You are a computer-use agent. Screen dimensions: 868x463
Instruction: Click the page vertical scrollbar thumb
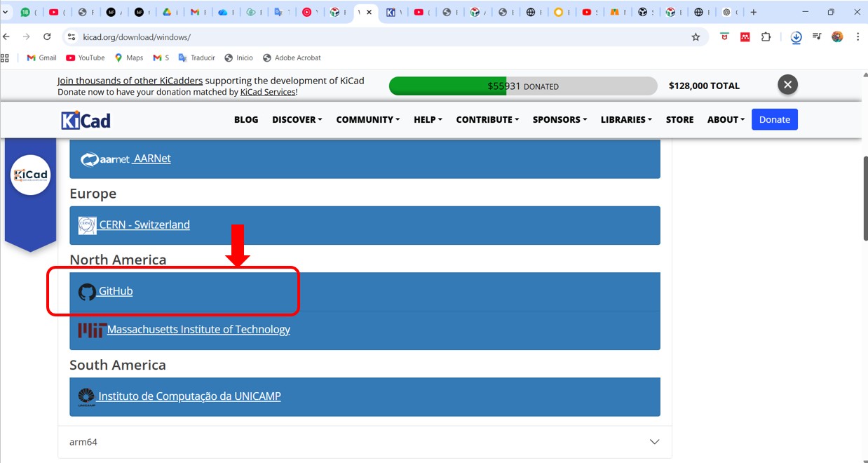[865, 199]
